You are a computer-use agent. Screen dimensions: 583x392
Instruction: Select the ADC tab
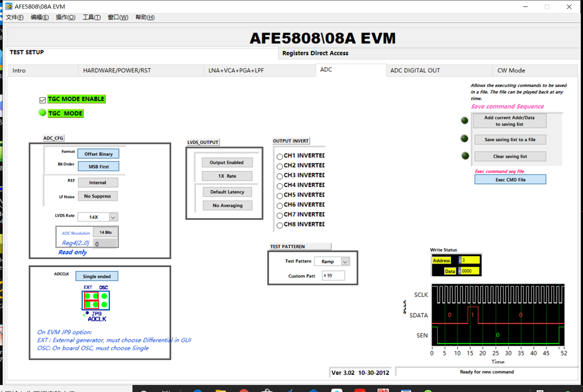[x=351, y=70]
